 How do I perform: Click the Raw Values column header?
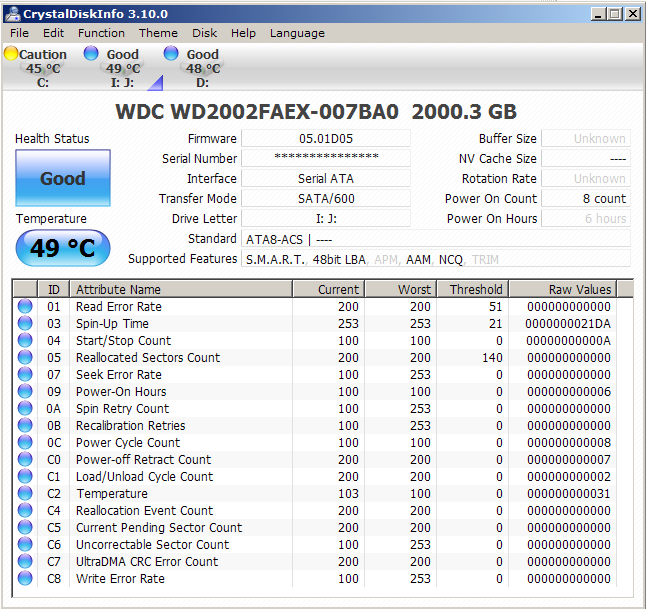tap(563, 289)
